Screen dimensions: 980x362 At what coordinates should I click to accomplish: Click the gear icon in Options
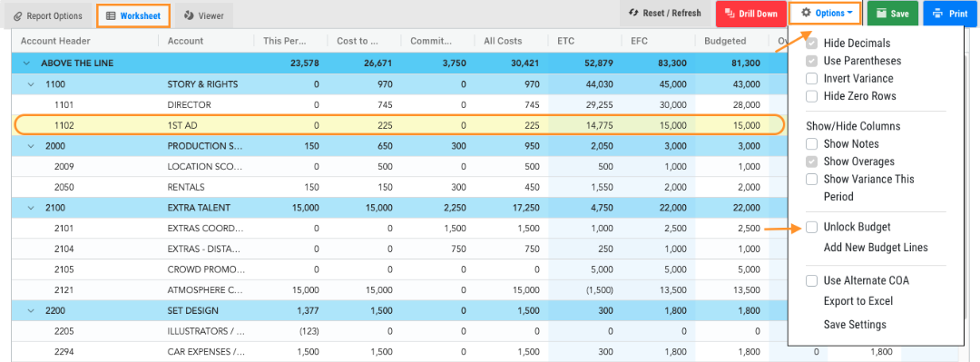click(x=807, y=13)
